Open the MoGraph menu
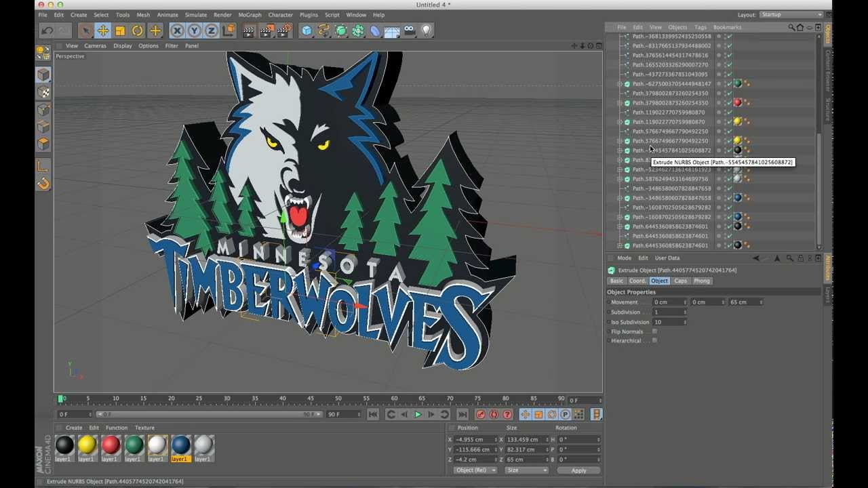The image size is (868, 488). click(x=250, y=15)
